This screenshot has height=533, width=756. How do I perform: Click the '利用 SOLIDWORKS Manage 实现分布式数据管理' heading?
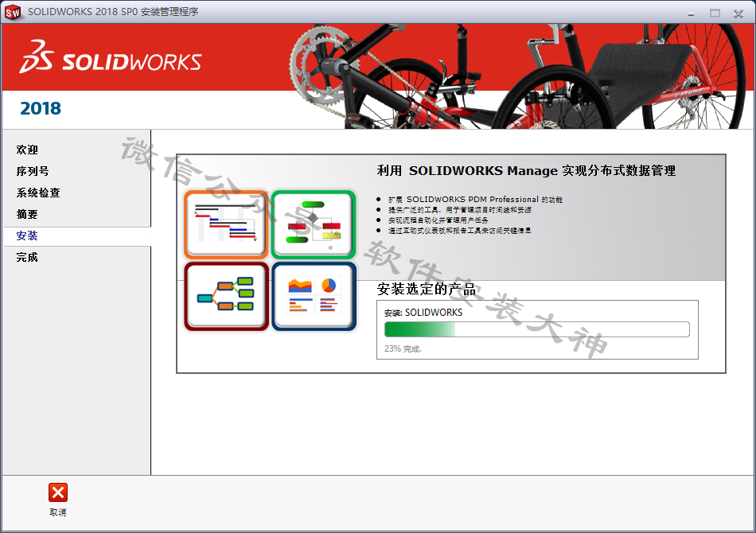pos(526,170)
